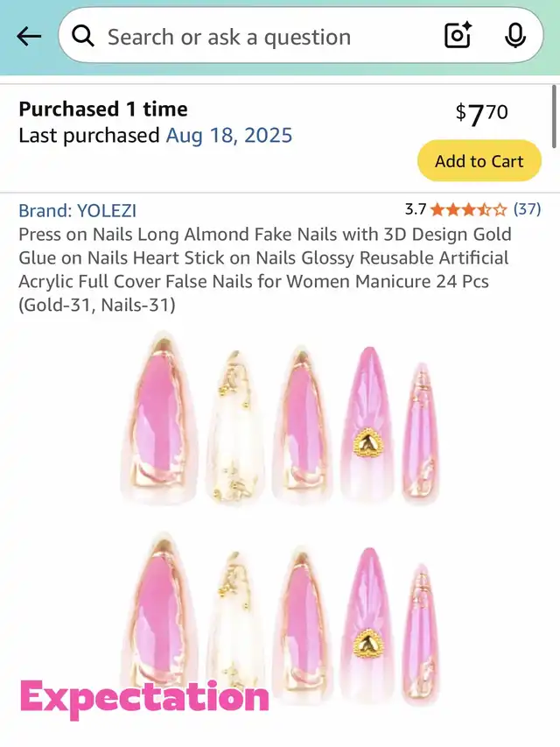Click the Aug 18, 2025 purchase date
This screenshot has width=560, height=747.
click(x=229, y=136)
